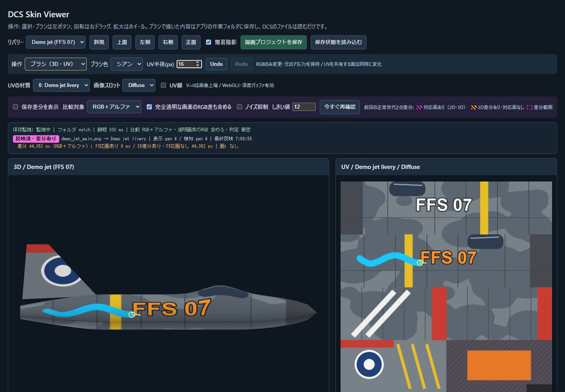Click the dashed 差分範囲 legend icon
565x392 pixels.
[529, 107]
